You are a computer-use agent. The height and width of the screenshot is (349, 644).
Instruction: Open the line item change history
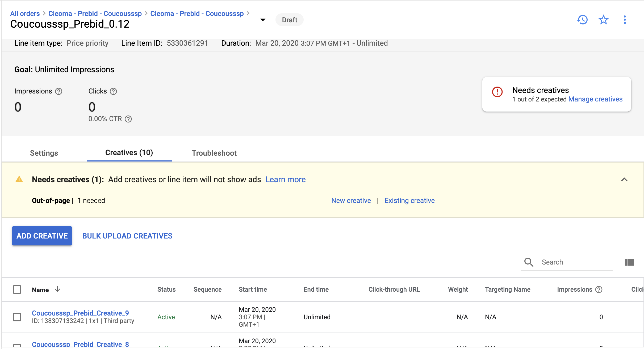pyautogui.click(x=582, y=20)
